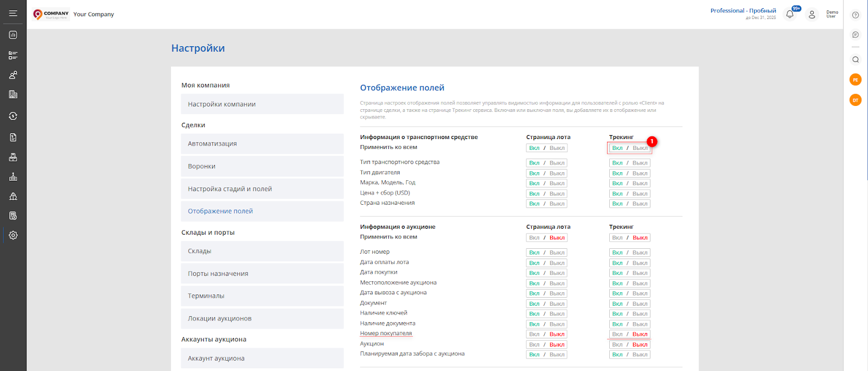The height and width of the screenshot is (371, 868).
Task: Open the ship icon in the sidebar
Action: tap(13, 197)
